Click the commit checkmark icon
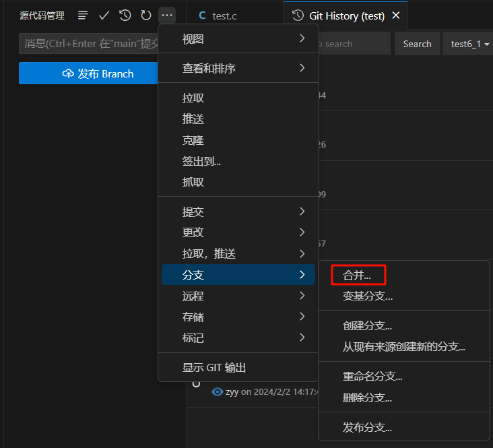Screen dimensions: 493x448 [104, 15]
